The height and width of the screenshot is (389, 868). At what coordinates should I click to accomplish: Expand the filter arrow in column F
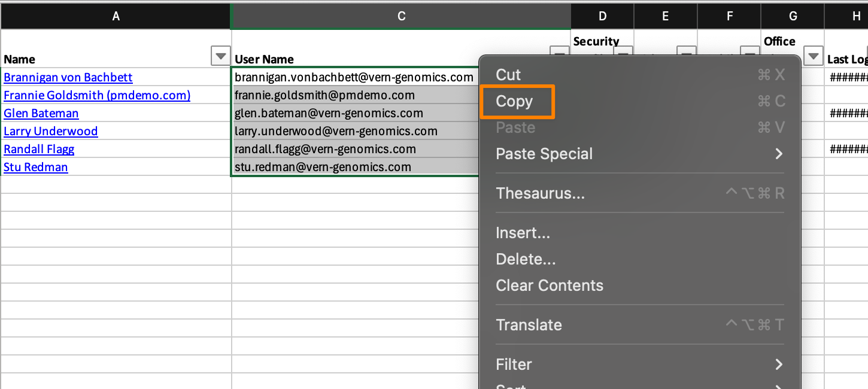(x=751, y=53)
